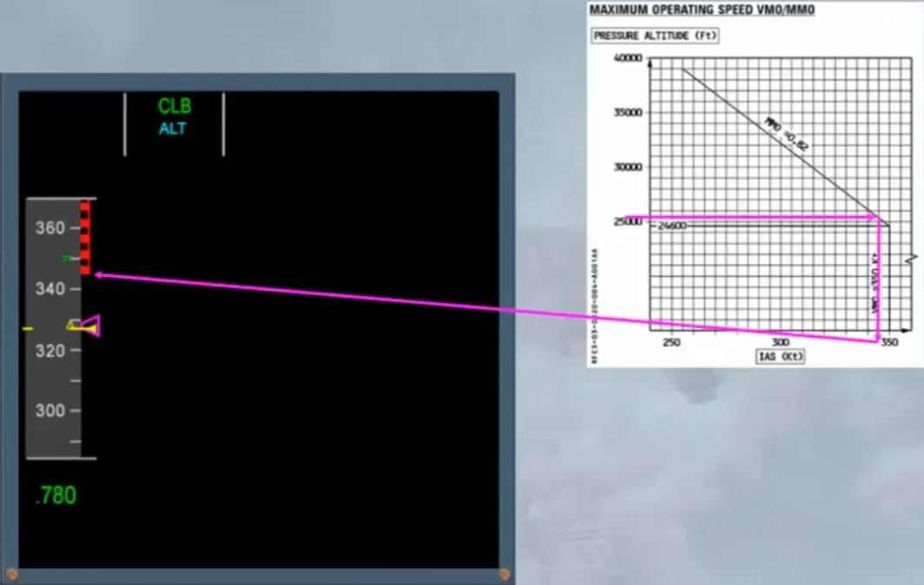Click the Maximum Operating Speed VMO/MMO title
This screenshot has width=924, height=585.
[x=702, y=10]
